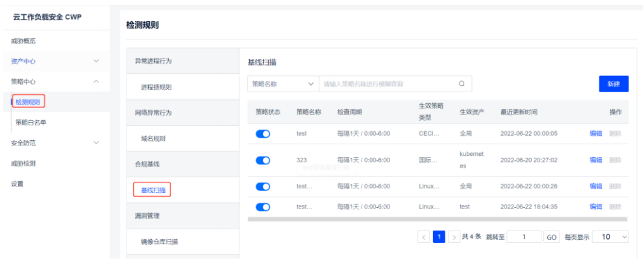Image resolution: width=644 pixels, height=265 pixels.
Task: Click 编辑 for 2022-06-22 18:04:35 row
Action: pyautogui.click(x=596, y=207)
